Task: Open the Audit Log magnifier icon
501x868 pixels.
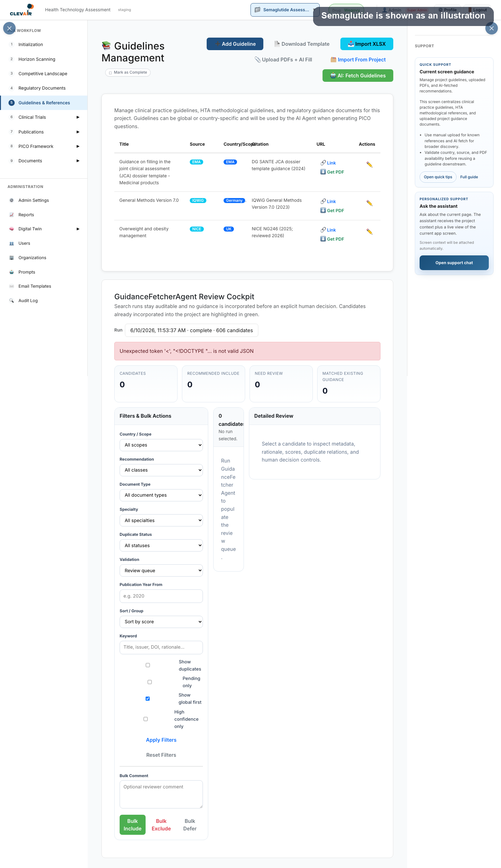Action: click(11, 301)
